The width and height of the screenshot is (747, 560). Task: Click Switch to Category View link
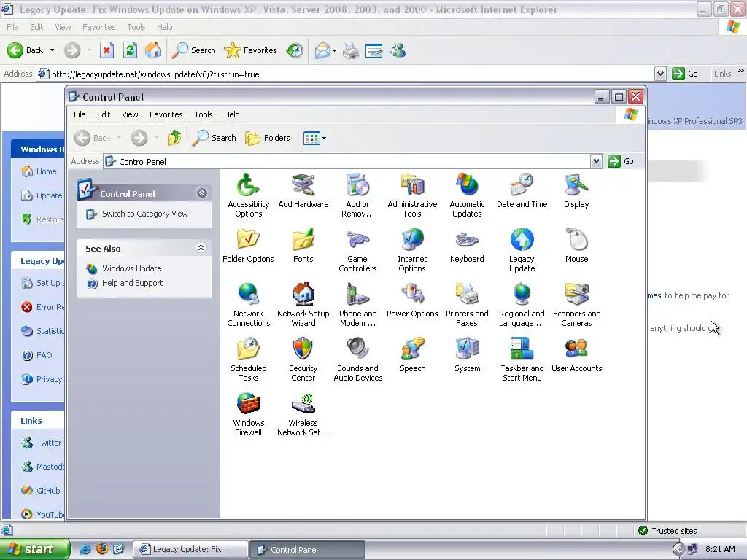[x=145, y=214]
